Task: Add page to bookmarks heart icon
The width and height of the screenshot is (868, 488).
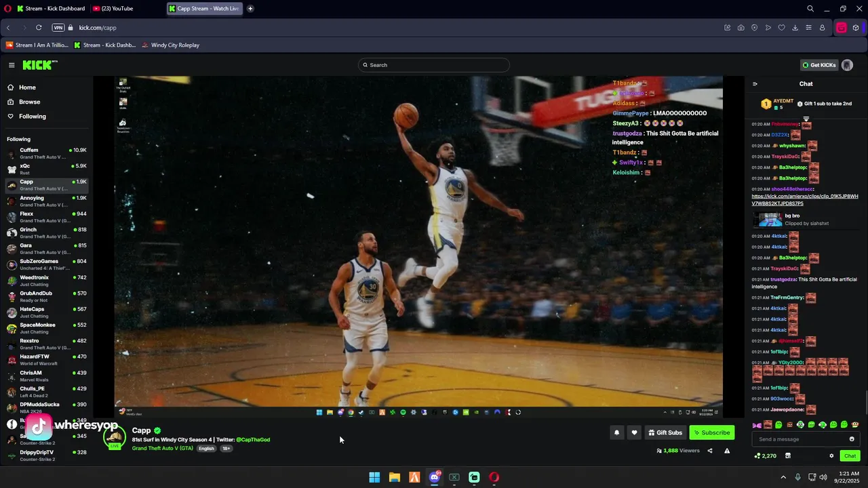Action: coord(781,28)
